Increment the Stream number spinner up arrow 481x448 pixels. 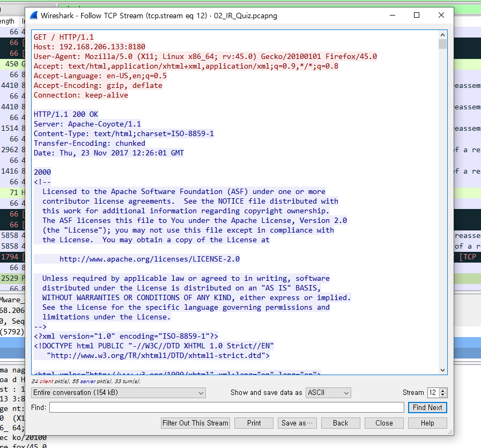point(442,390)
